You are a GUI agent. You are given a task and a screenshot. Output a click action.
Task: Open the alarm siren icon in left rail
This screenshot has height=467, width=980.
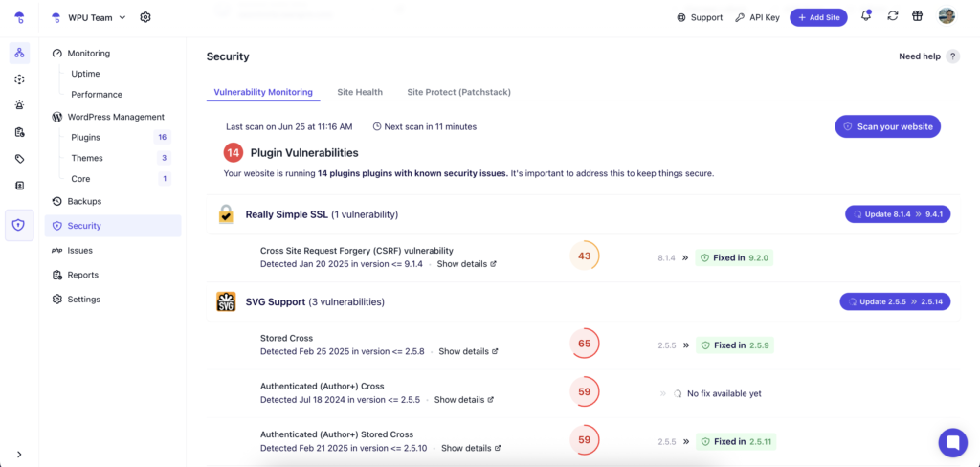(x=19, y=105)
